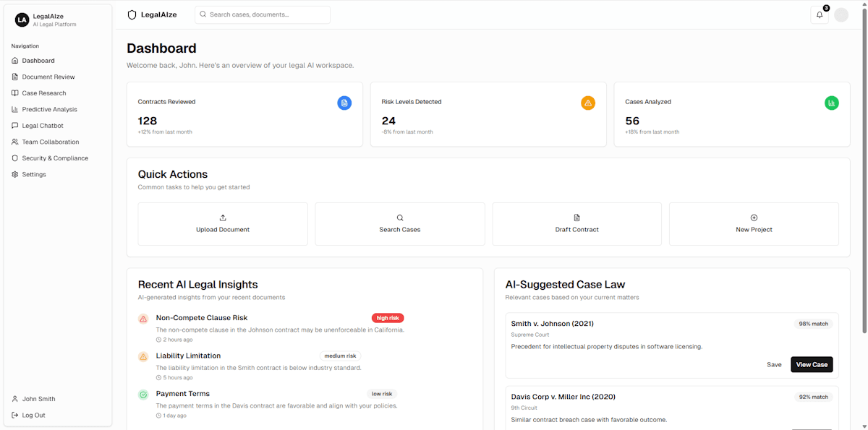Log Out from the sidebar

tap(33, 416)
